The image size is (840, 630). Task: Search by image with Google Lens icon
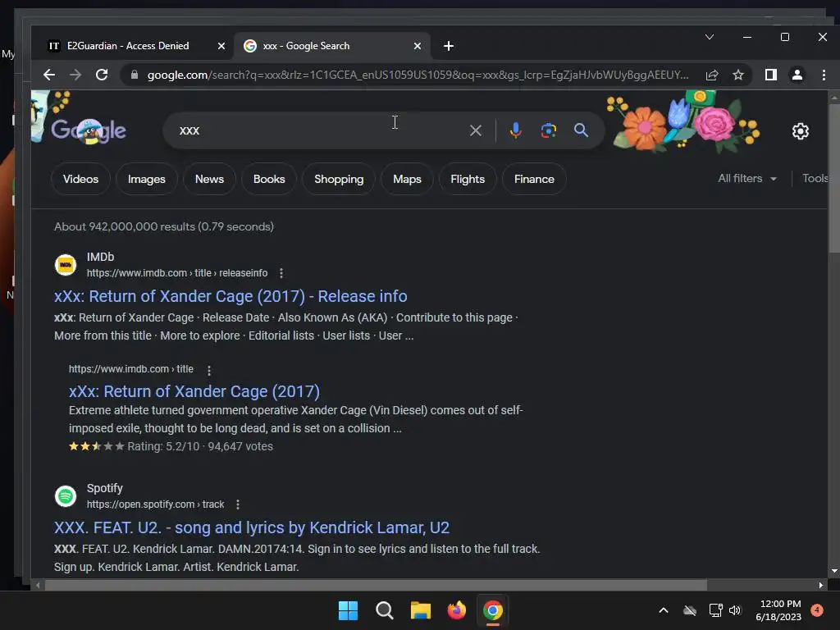pos(549,130)
